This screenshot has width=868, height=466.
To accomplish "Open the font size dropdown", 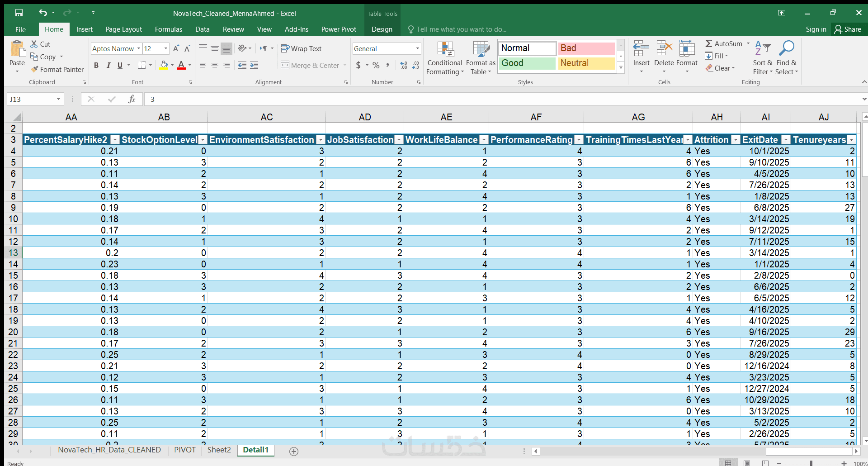I will (x=166, y=48).
